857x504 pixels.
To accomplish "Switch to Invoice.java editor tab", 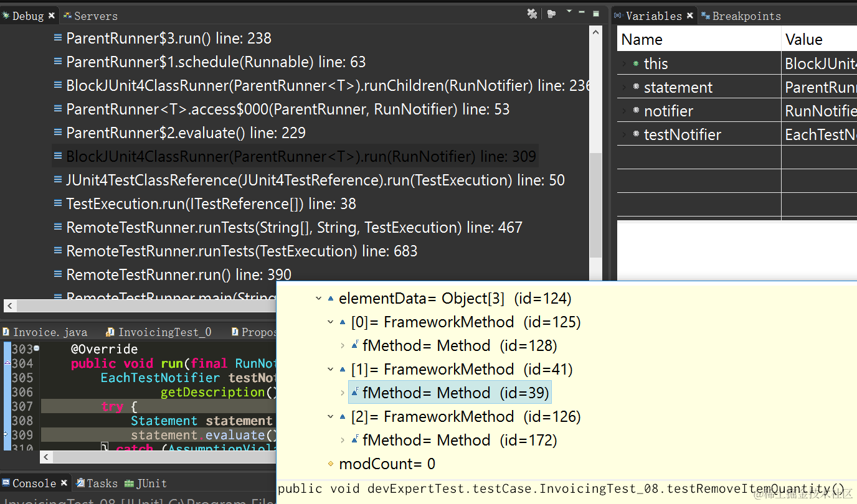I will coord(45,332).
